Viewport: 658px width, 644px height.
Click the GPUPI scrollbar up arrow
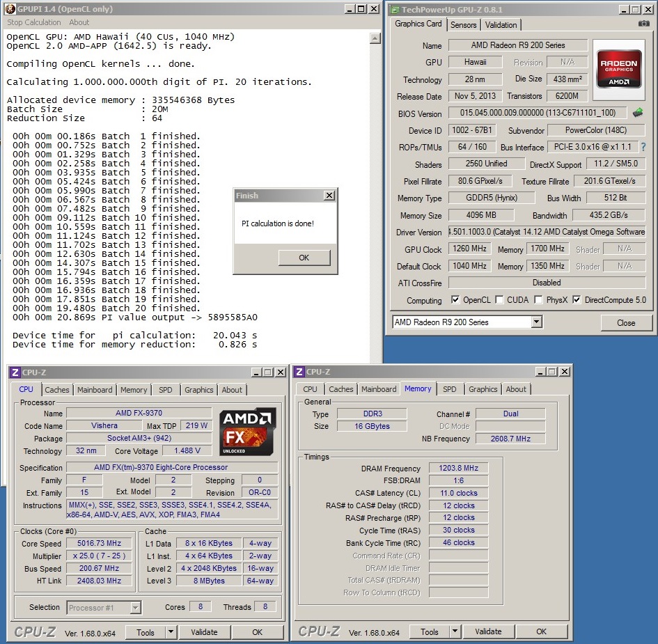point(375,38)
